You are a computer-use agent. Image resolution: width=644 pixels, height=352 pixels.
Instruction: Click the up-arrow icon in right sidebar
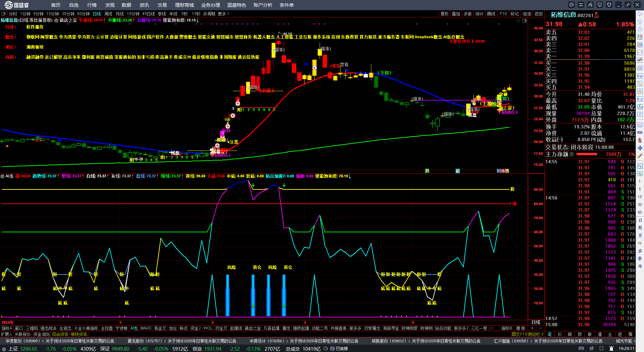(x=640, y=22)
